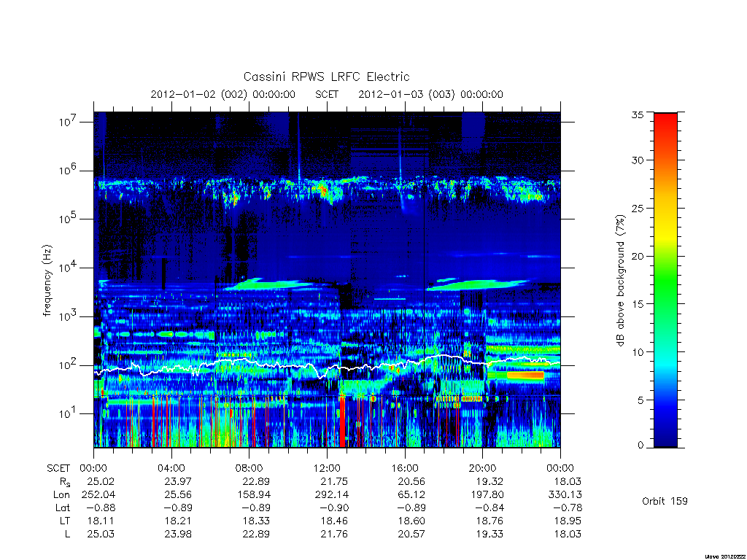Click the plot title 'Cassini RPWS LRFC Electric'
This screenshot has height=560, width=747.
coord(326,77)
